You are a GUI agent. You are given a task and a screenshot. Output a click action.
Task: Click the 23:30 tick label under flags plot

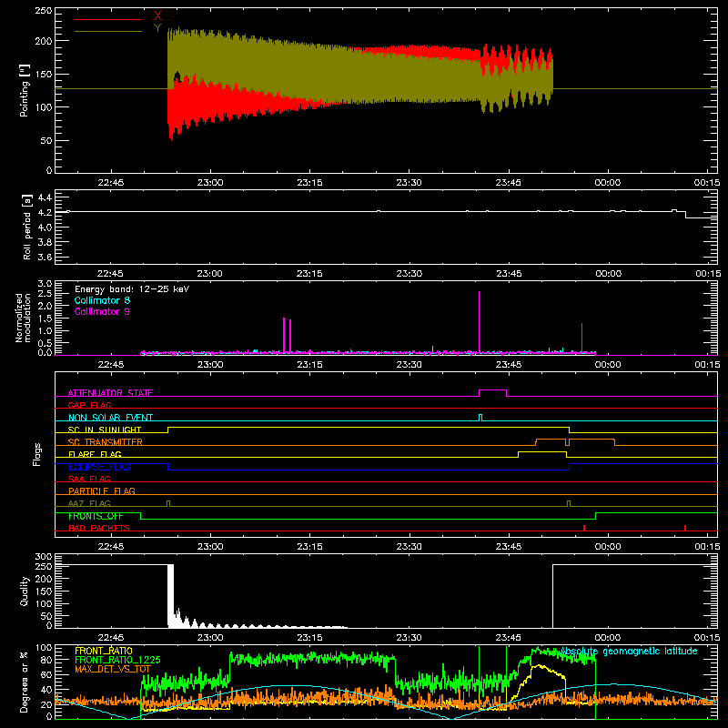point(409,547)
